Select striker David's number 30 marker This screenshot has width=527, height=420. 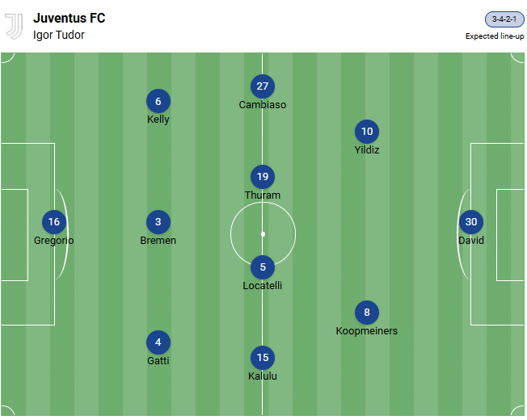coord(471,222)
